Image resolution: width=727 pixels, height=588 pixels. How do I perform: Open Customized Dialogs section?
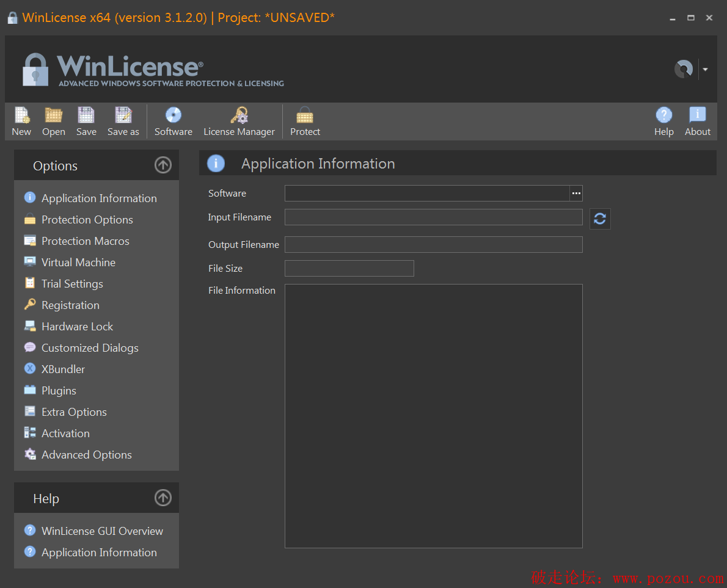(90, 347)
